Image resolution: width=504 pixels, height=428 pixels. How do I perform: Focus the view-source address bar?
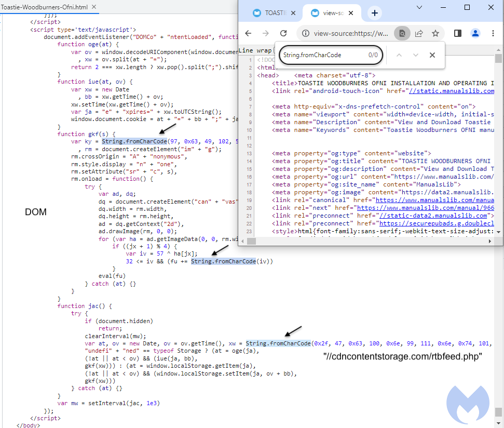[x=351, y=33]
